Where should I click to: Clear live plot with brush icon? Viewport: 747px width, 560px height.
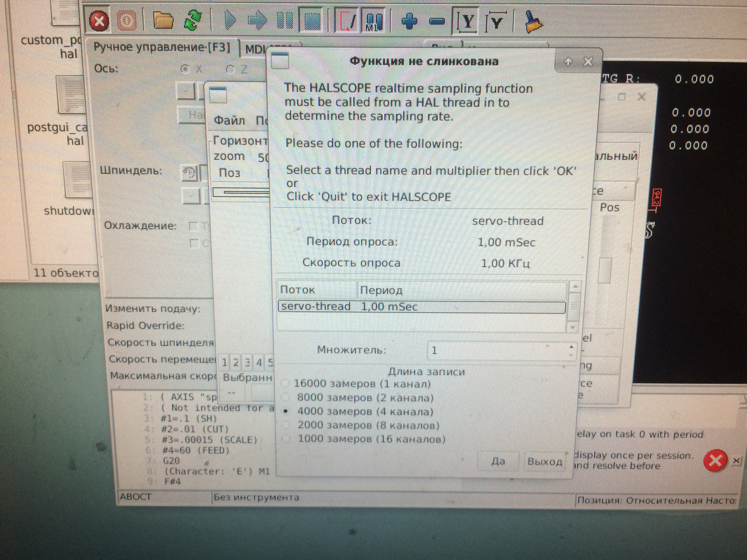point(532,22)
